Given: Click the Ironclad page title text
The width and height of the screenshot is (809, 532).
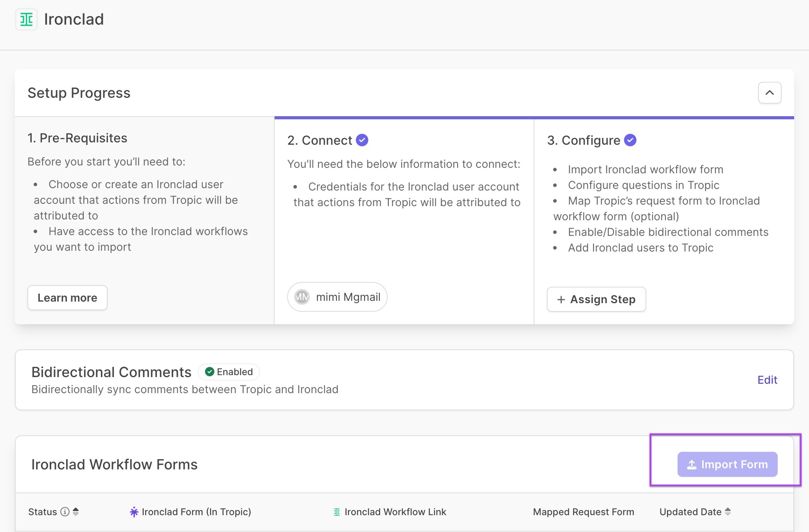Looking at the screenshot, I should 74,19.
